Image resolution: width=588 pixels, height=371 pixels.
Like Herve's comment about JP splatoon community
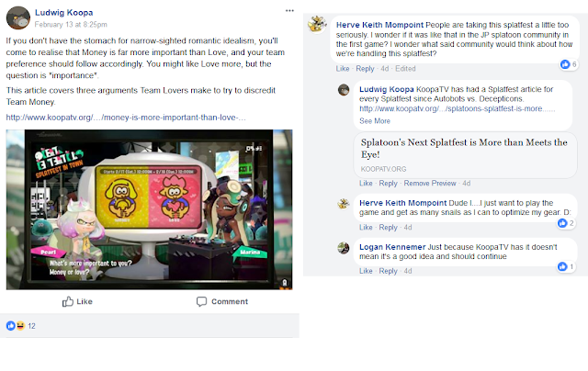[343, 69]
